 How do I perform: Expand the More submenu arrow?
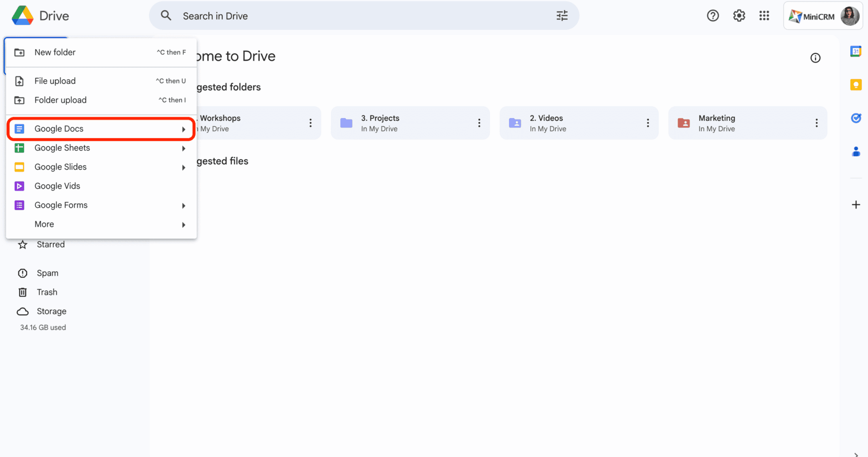[x=184, y=225]
